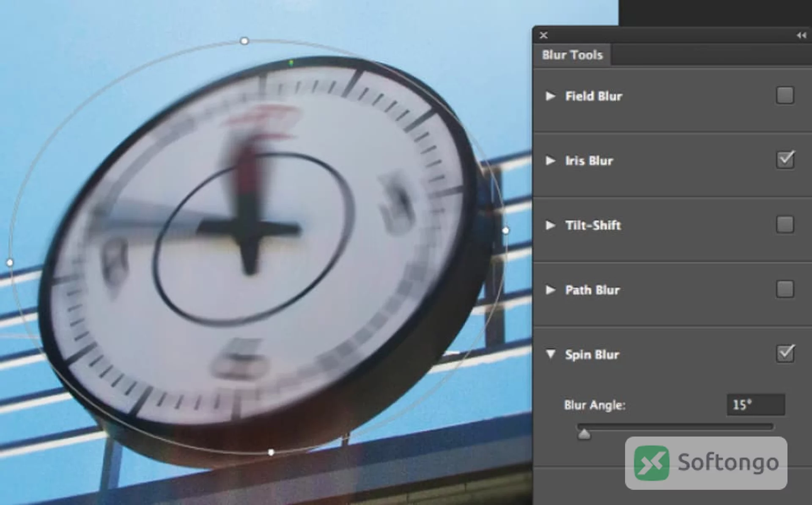Viewport: 812px width, 505px height.
Task: Click the Spin Blur label
Action: click(x=592, y=355)
